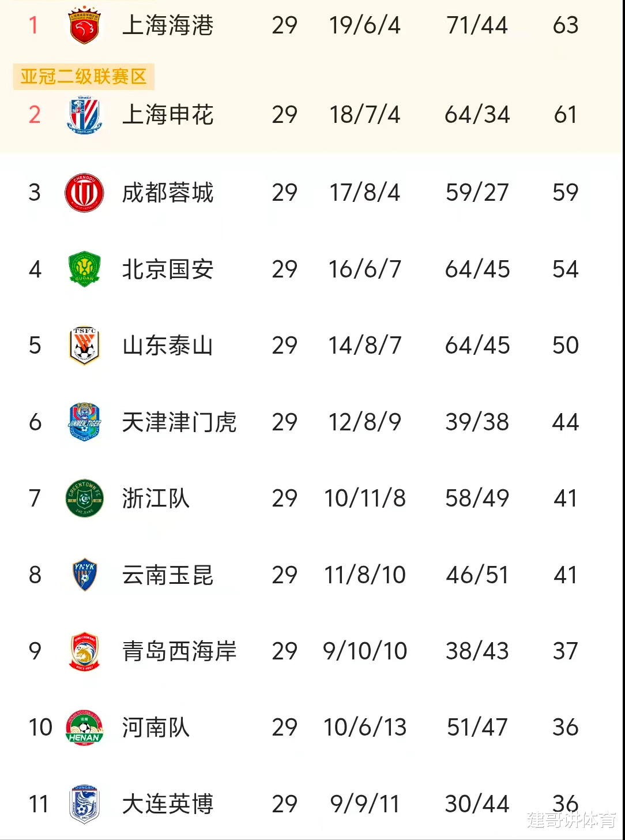This screenshot has height=840, width=625.
Task: Click the 亚冠二级联赛区 zone label
Action: pos(84,77)
